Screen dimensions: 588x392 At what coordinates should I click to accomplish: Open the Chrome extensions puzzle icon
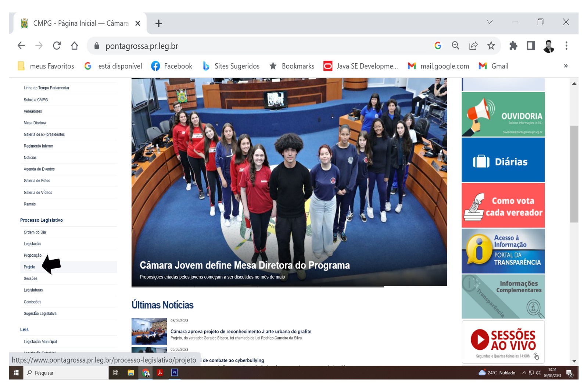click(x=513, y=46)
